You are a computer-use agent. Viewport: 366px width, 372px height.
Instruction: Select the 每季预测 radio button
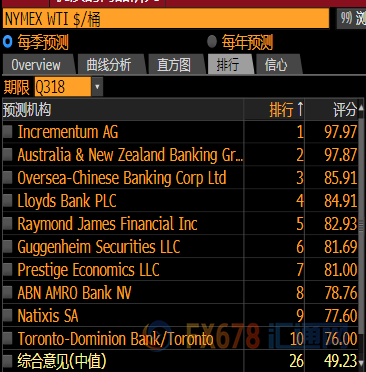[7, 42]
